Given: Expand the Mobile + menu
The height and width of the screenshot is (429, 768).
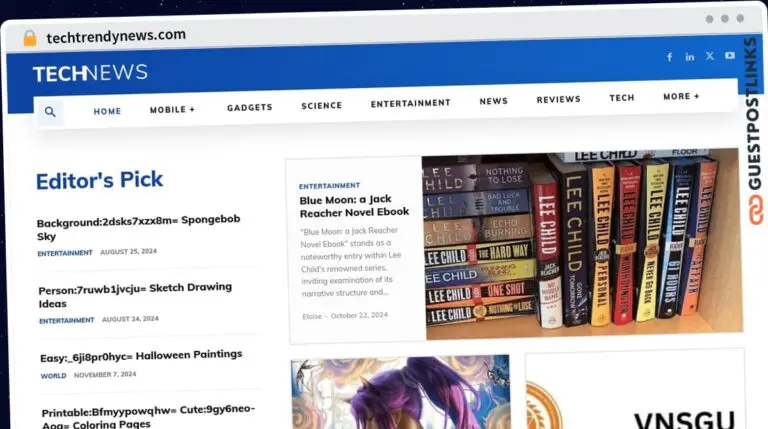Looking at the screenshot, I should click(x=172, y=110).
